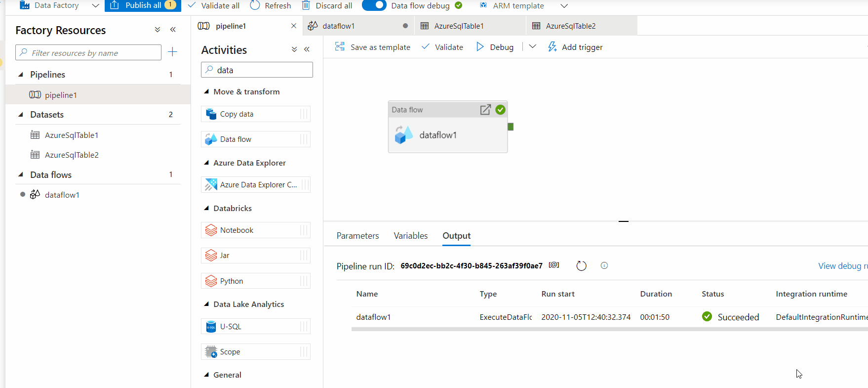This screenshot has width=868, height=388.
Task: Open Debug options dropdown arrow
Action: [532, 46]
